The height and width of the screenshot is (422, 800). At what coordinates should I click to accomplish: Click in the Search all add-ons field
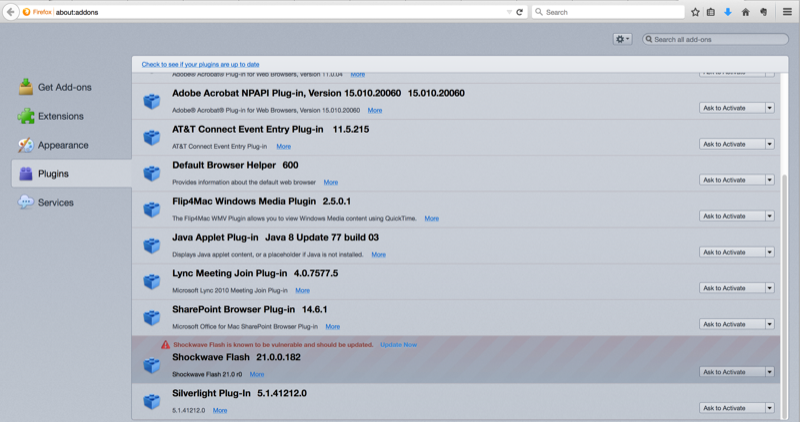point(715,39)
